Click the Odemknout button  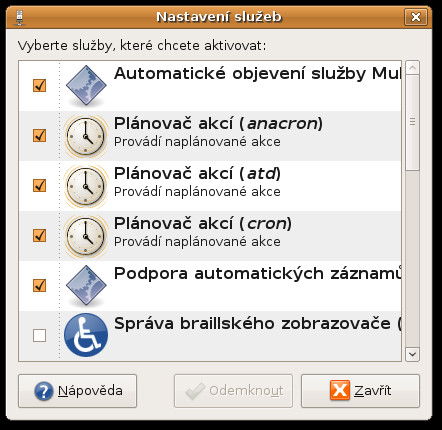(233, 391)
